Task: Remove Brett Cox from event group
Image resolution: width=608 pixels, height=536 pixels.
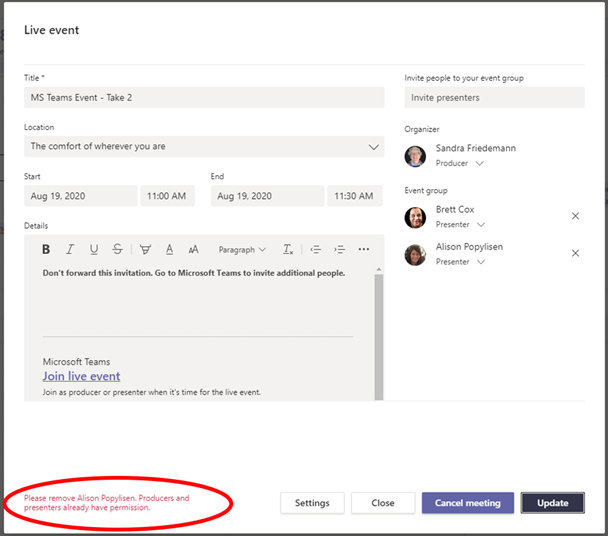Action: coord(575,216)
